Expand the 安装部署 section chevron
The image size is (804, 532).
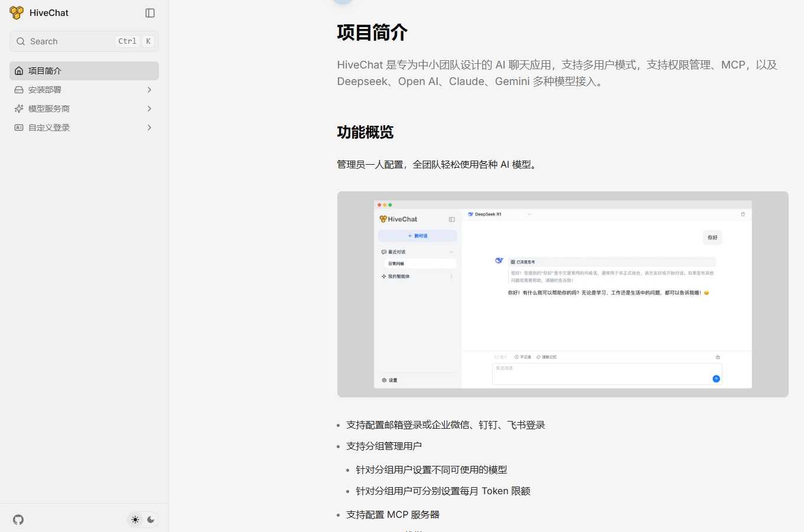149,90
